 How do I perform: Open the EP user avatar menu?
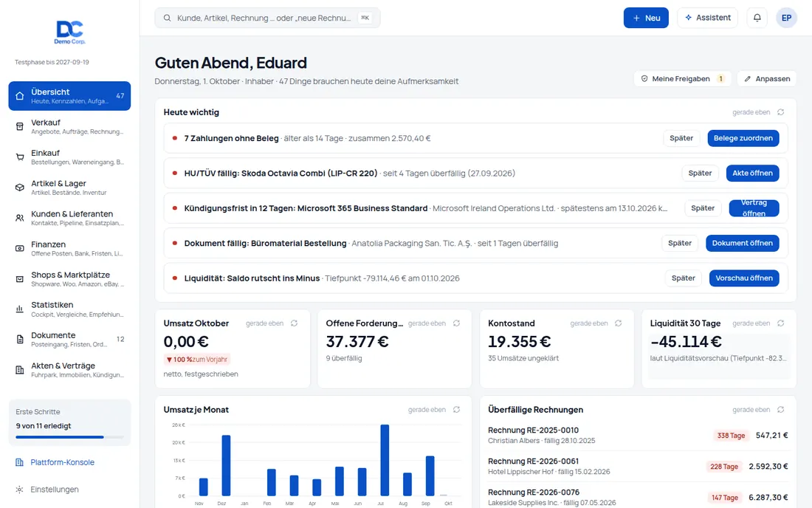(x=786, y=18)
